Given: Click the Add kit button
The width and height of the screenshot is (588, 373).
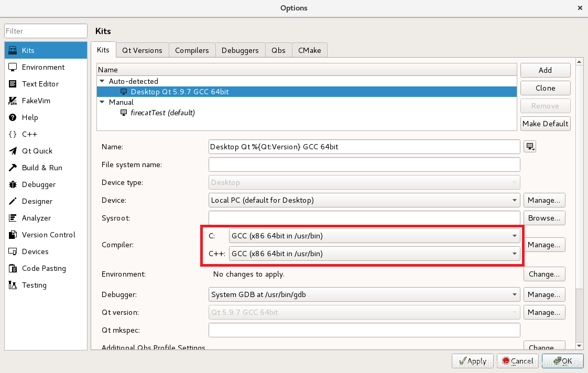Looking at the screenshot, I should coord(545,70).
